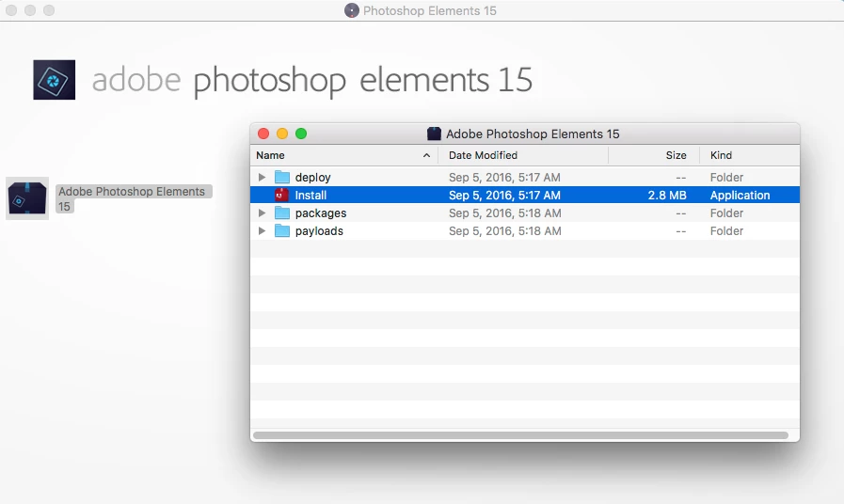Image resolution: width=844 pixels, height=504 pixels.
Task: Select the 'Install' file name
Action: (x=311, y=195)
